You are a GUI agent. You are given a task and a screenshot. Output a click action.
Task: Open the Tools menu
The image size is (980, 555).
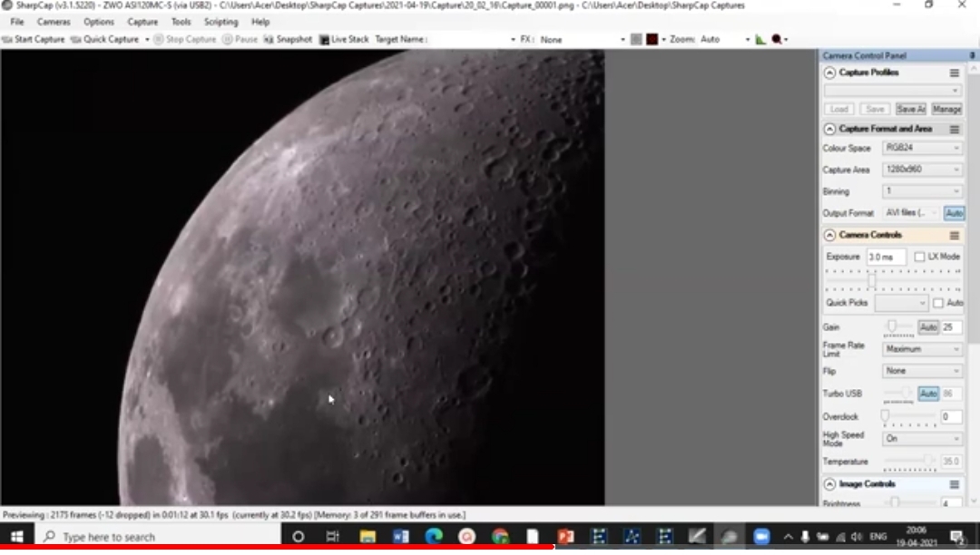point(181,22)
